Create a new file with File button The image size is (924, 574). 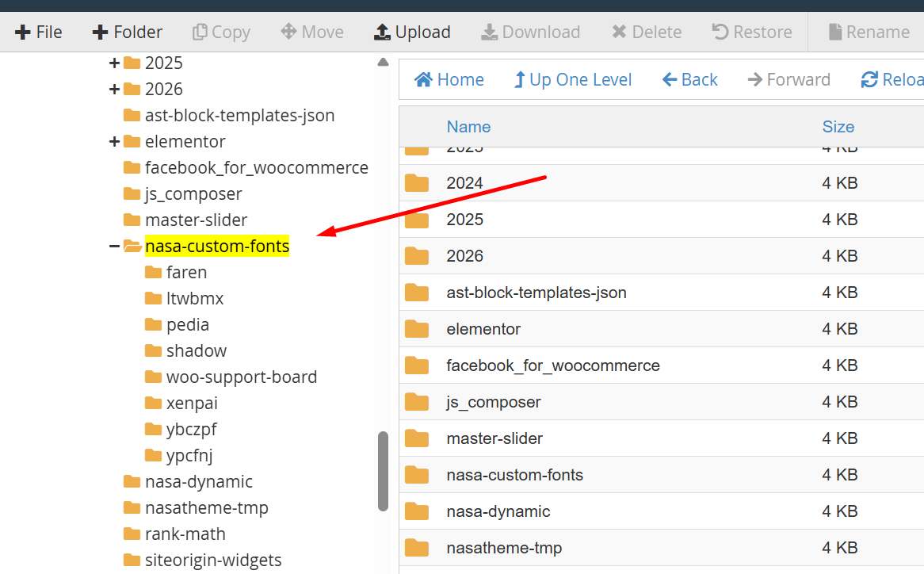point(38,33)
